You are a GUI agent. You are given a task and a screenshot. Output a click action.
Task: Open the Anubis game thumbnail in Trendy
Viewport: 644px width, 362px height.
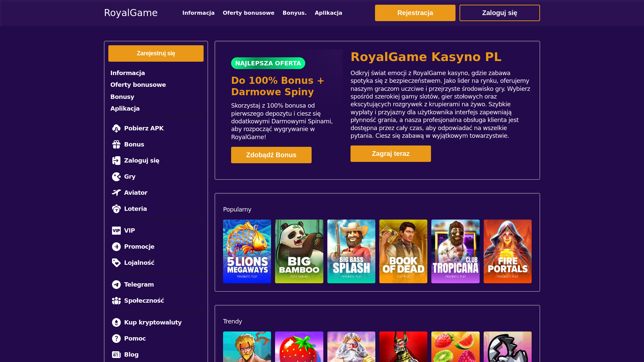[x=403, y=347]
